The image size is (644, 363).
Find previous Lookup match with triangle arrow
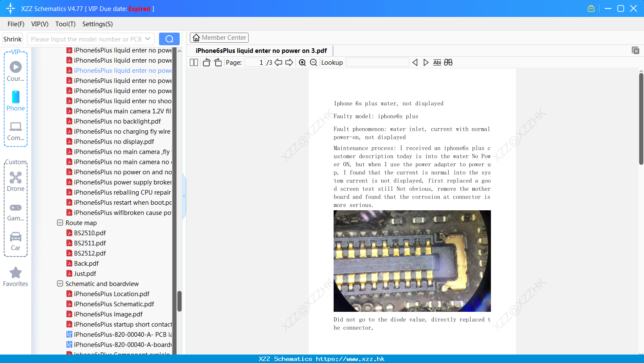[415, 62]
